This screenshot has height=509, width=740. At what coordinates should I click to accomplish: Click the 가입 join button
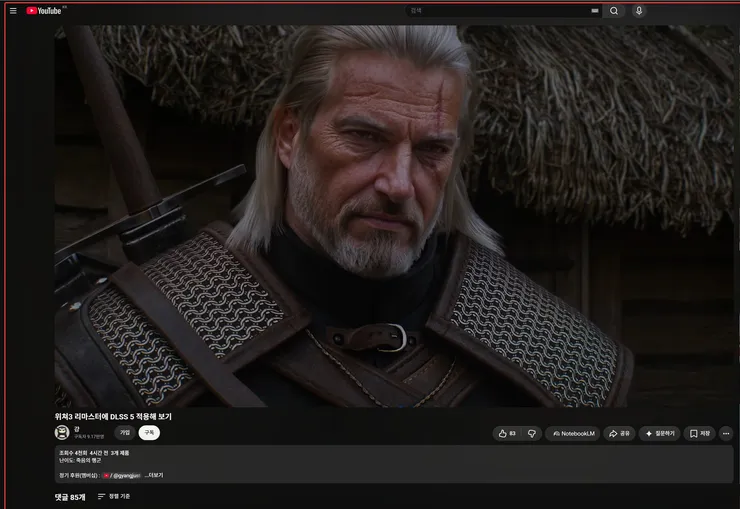tap(125, 433)
